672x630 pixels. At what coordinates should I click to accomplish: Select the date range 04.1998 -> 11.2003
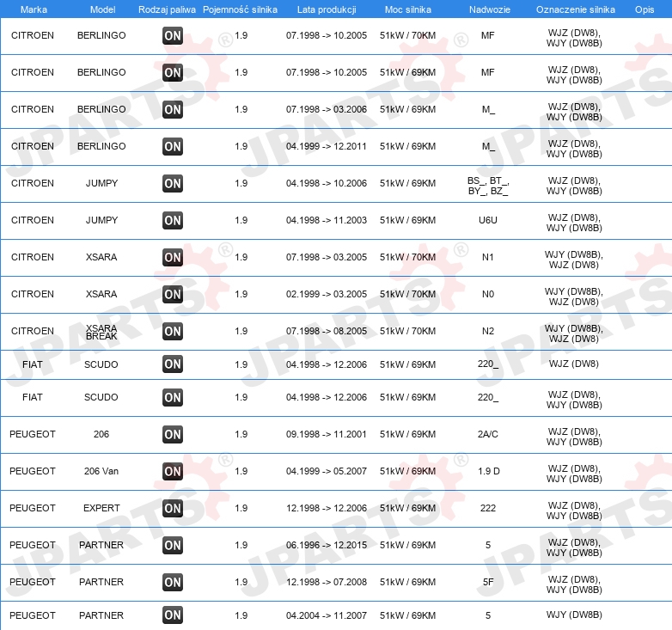[327, 220]
